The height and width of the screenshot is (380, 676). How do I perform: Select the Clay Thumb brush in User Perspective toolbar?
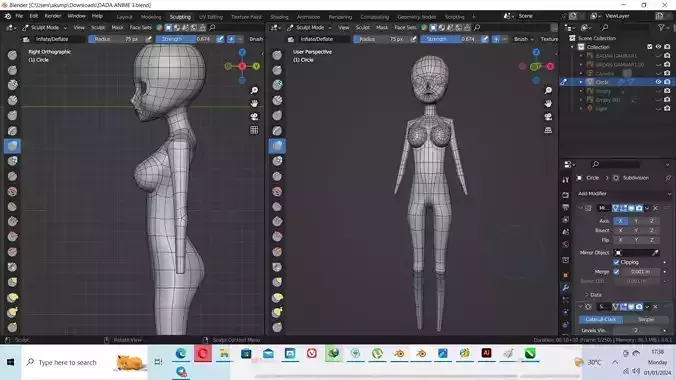pyautogui.click(x=277, y=115)
